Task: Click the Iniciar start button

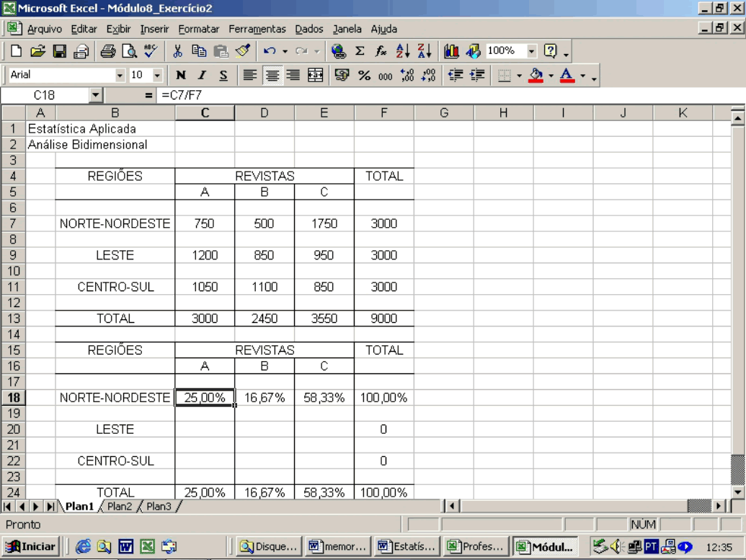Action: tap(31, 547)
